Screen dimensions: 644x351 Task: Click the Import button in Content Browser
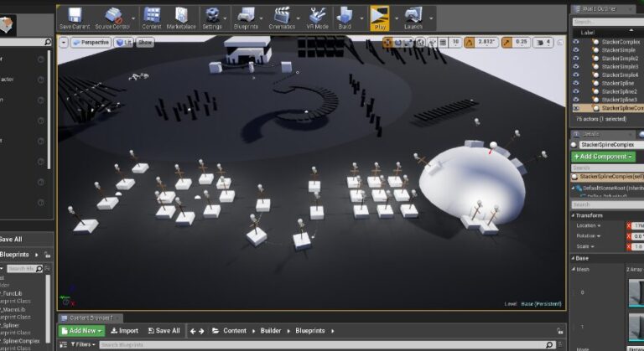click(124, 330)
